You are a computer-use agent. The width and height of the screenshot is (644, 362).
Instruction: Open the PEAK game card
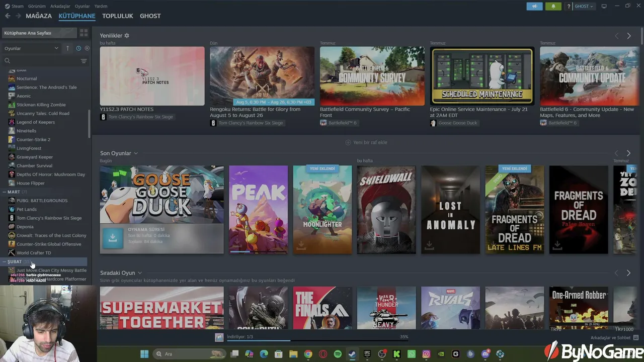(258, 210)
